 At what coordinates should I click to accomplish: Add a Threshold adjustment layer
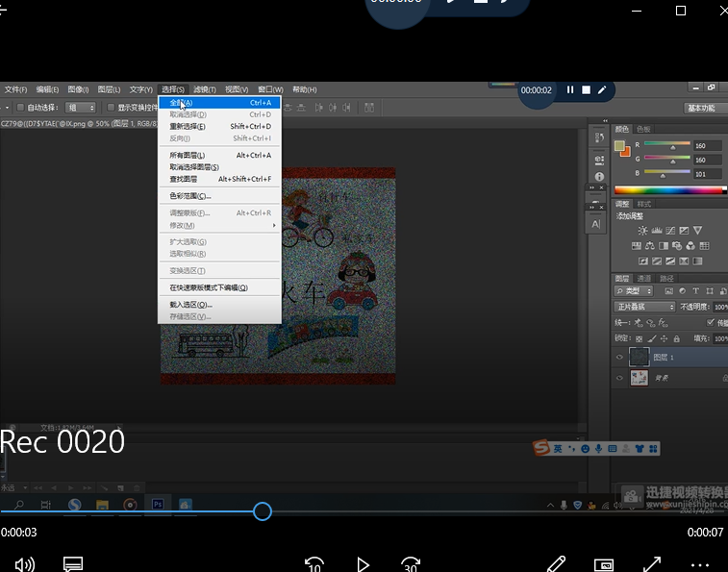tap(670, 261)
